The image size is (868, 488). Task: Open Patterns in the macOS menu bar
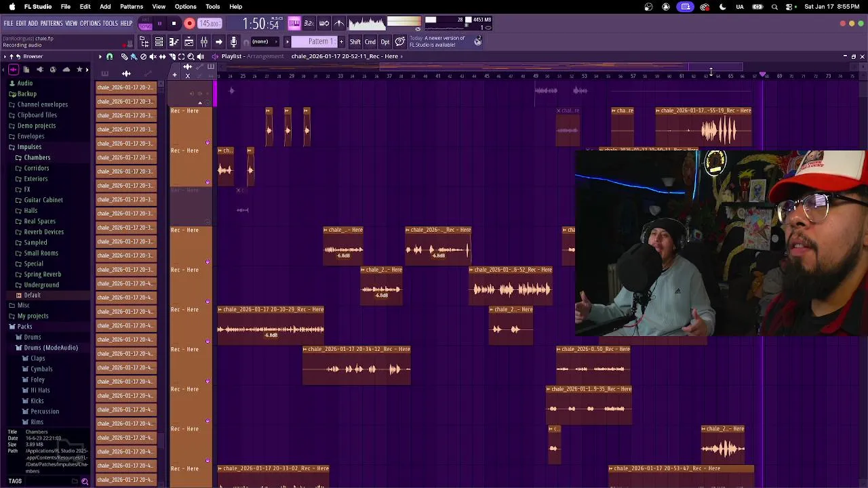131,7
